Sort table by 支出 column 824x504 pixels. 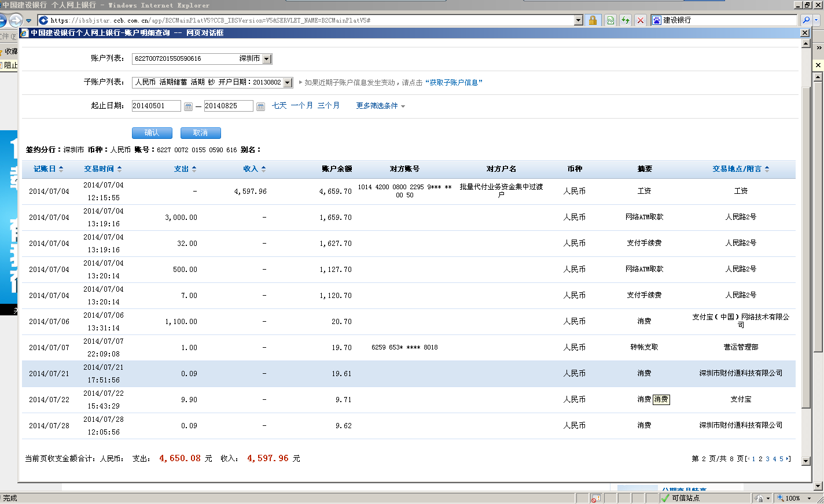(x=185, y=169)
